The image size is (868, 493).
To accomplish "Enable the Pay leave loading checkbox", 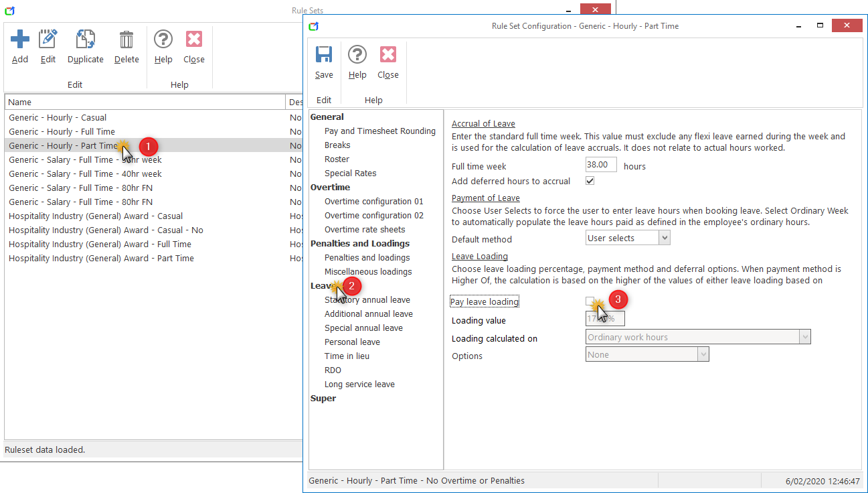I will [x=590, y=301].
